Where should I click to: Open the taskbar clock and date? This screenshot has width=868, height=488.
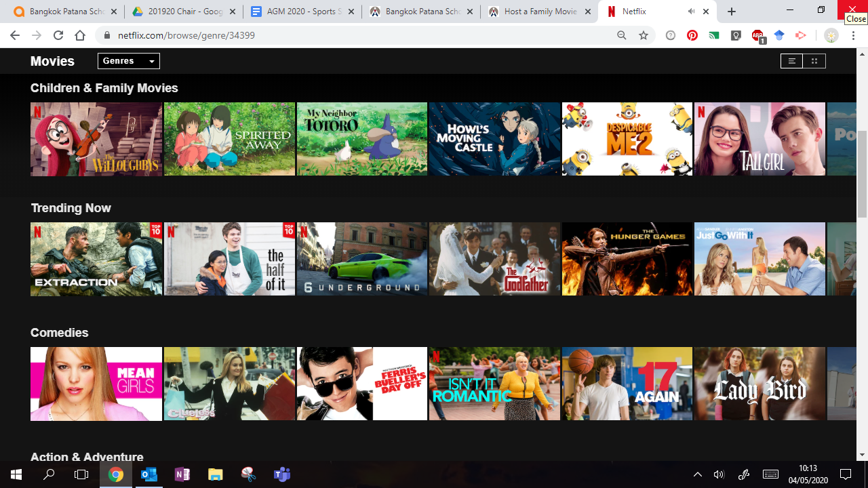click(x=808, y=474)
